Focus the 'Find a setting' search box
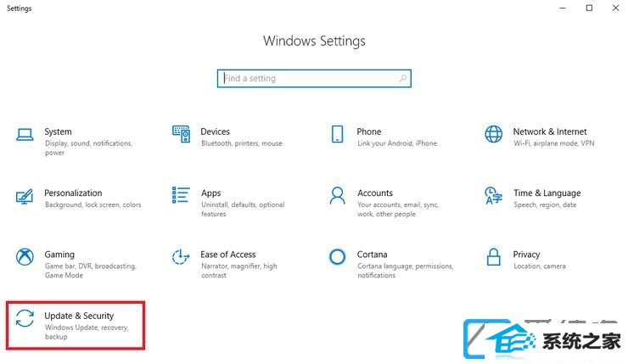 [x=314, y=79]
